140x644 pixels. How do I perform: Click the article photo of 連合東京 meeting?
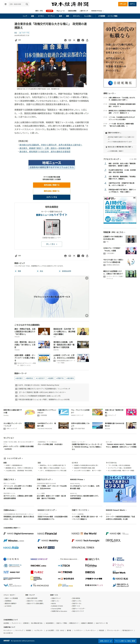coord(52,66)
